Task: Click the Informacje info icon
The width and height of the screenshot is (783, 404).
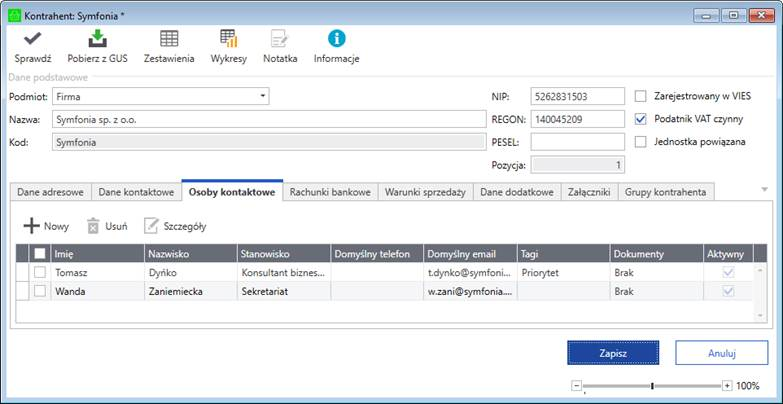Action: coord(337,39)
